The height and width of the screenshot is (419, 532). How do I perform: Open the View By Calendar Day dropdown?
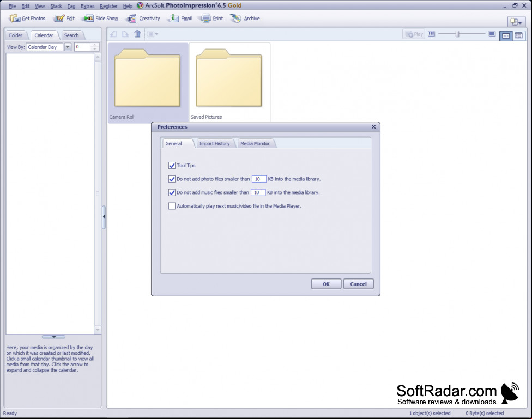(68, 47)
